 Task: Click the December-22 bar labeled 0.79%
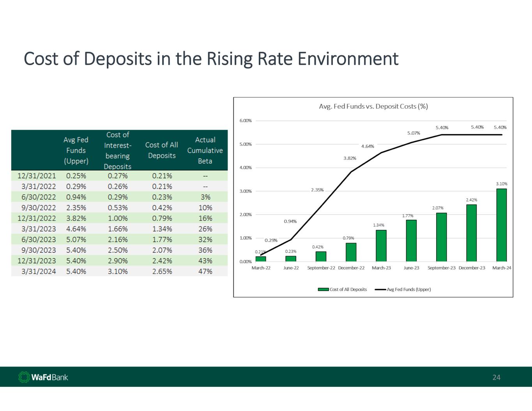[351, 252]
